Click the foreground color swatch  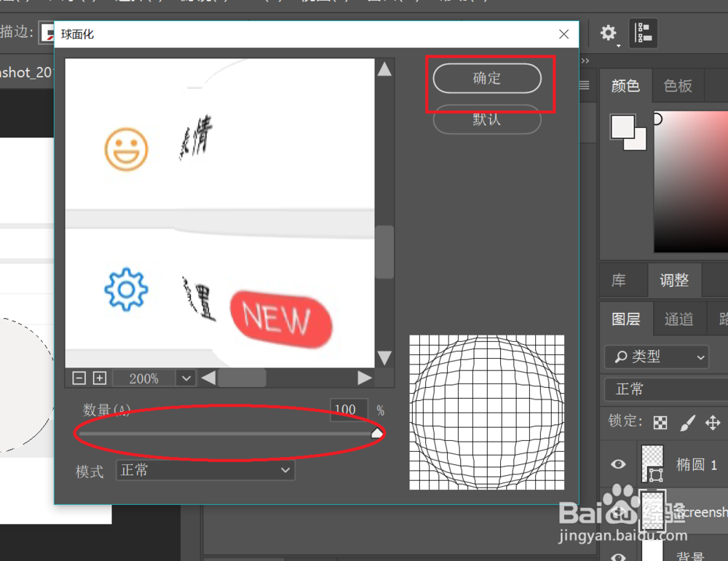click(622, 126)
